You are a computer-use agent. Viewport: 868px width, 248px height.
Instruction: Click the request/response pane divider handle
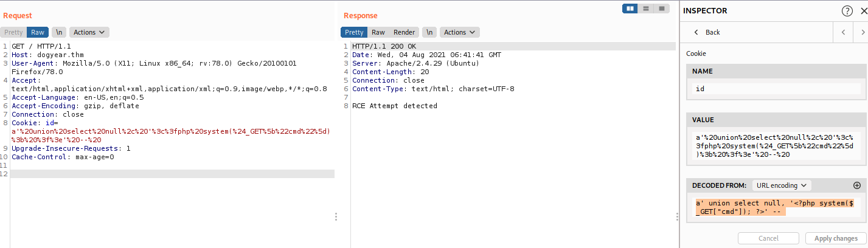coord(336,217)
